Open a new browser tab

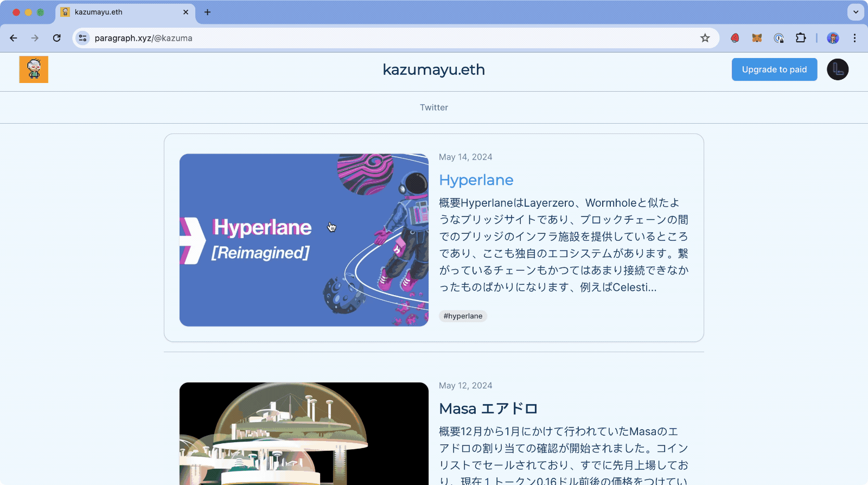pos(207,12)
